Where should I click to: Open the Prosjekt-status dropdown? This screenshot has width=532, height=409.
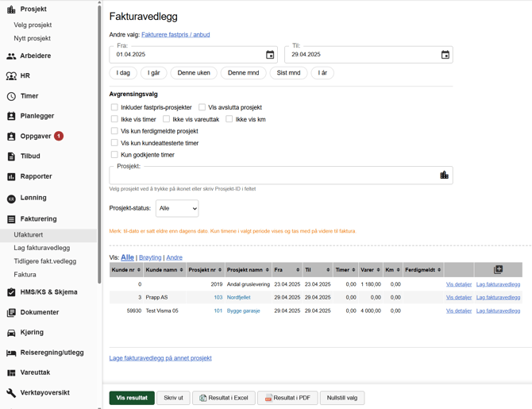[x=176, y=208]
